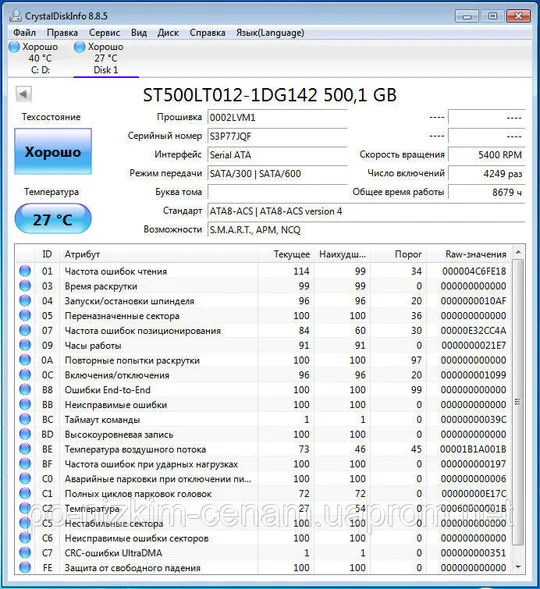The width and height of the screenshot is (540, 589).
Task: Minimize the CrystalDiskInfo window
Action: click(x=467, y=16)
